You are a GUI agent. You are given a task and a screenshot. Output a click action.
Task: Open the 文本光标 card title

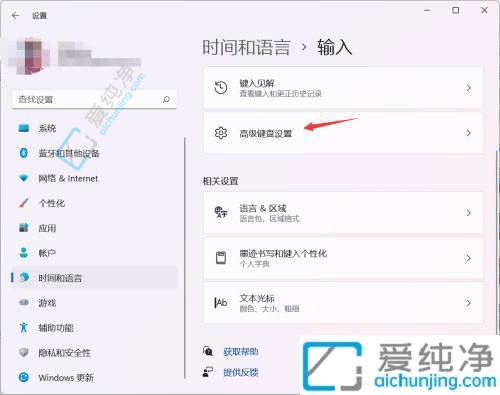(x=257, y=298)
